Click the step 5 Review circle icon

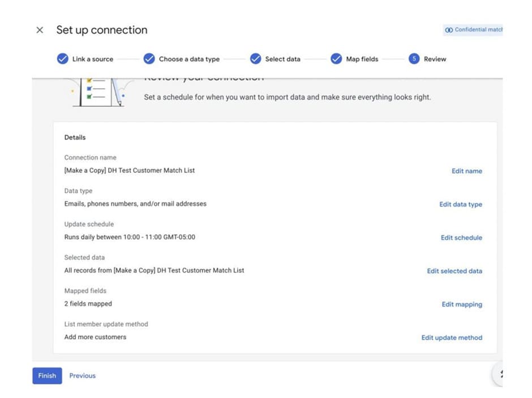pos(414,59)
